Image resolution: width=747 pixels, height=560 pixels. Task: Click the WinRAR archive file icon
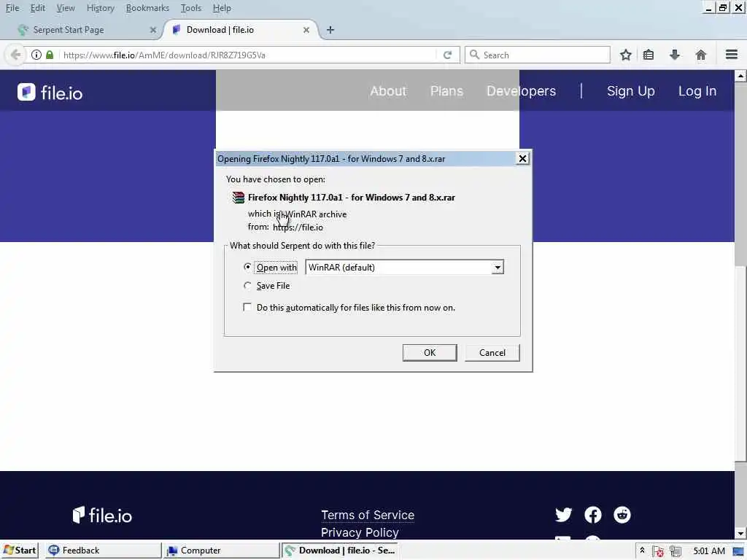click(238, 197)
